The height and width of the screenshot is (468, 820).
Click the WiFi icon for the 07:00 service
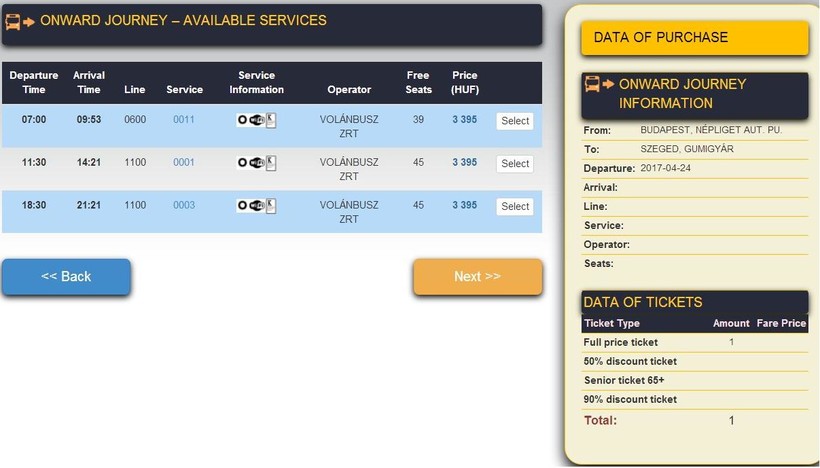(x=256, y=121)
